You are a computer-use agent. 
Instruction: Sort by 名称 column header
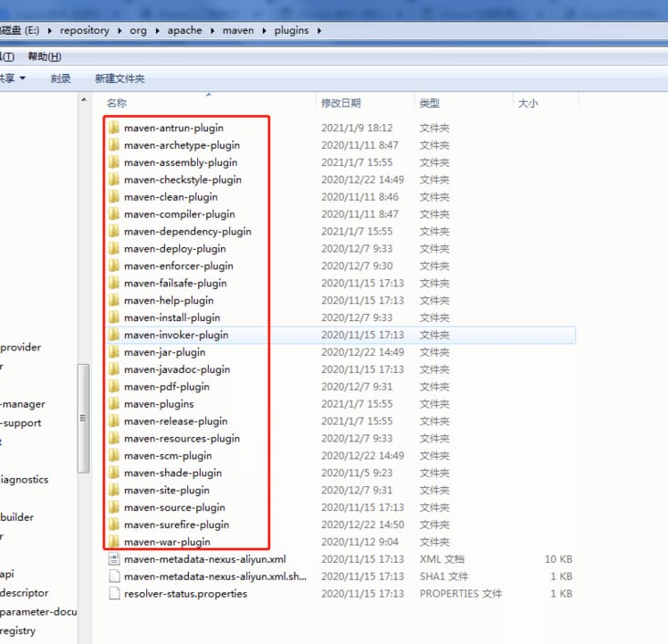click(x=117, y=103)
